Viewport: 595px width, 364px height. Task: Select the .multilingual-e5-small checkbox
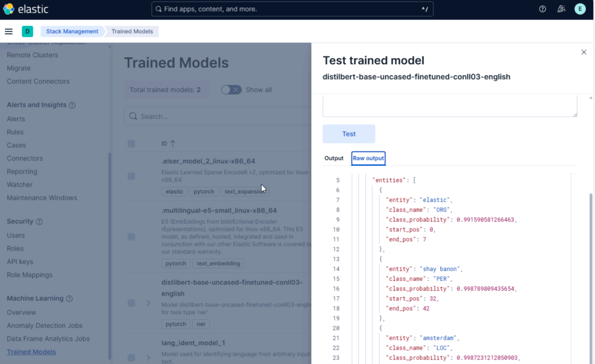131,237
